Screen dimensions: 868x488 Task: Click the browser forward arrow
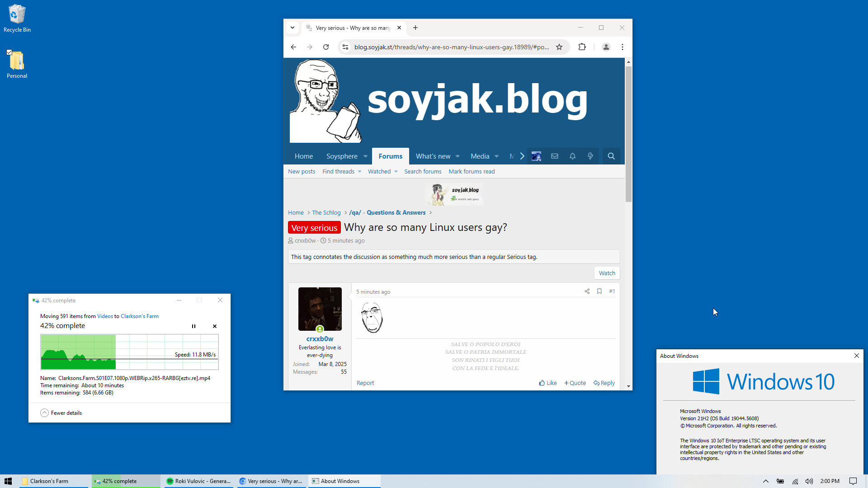click(x=310, y=47)
